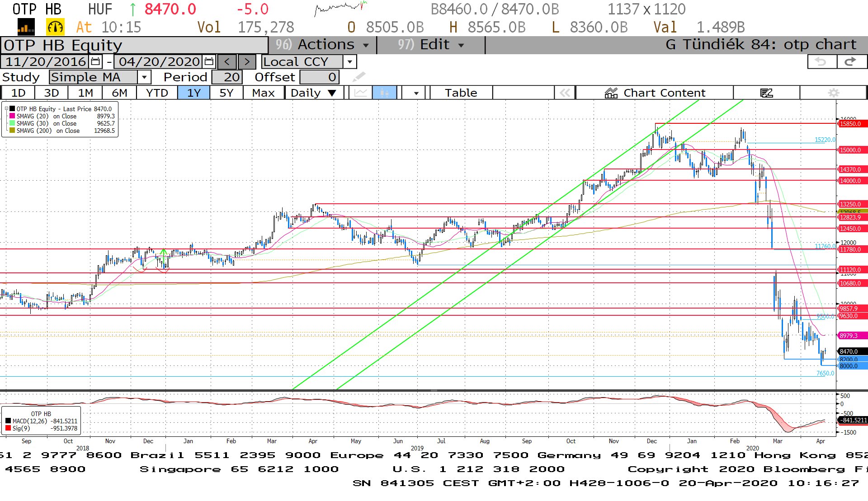This screenshot has width=868, height=501.
Task: Shift date range backward with left arrow
Action: click(227, 61)
